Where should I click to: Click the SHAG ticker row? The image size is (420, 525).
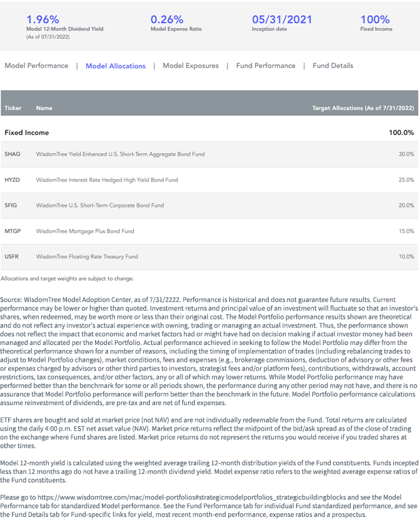(x=209, y=154)
